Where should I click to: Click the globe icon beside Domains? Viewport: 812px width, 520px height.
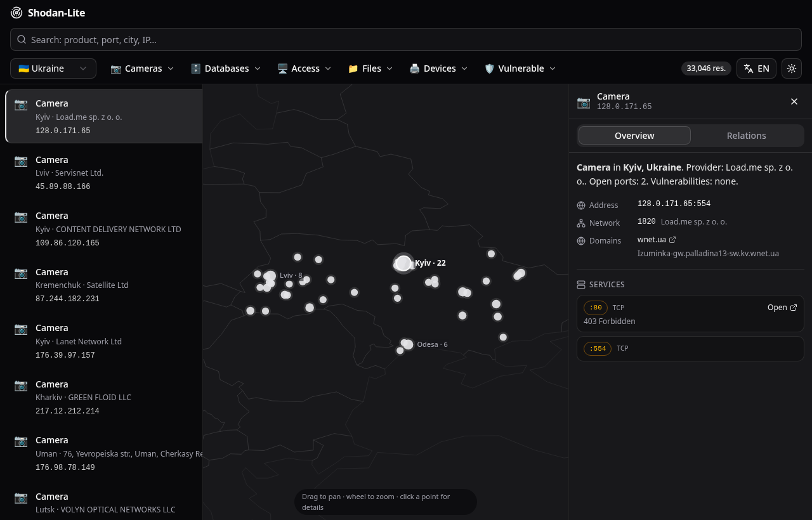coord(581,241)
